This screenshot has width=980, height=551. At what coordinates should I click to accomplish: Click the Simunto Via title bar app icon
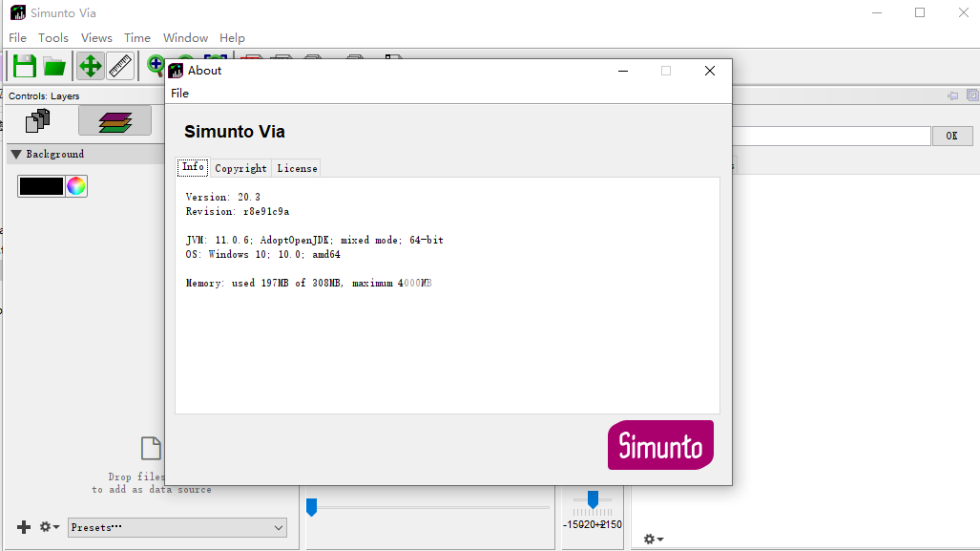tap(18, 12)
